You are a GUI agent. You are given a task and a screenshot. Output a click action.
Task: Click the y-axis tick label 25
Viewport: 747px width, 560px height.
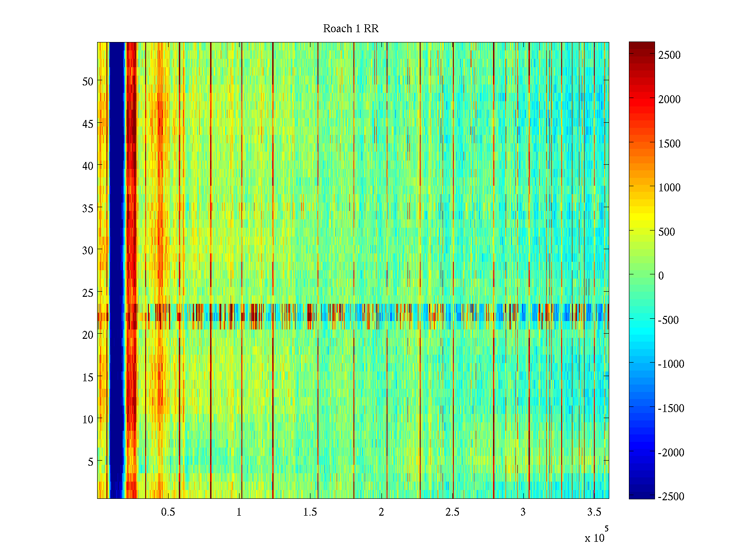[88, 293]
